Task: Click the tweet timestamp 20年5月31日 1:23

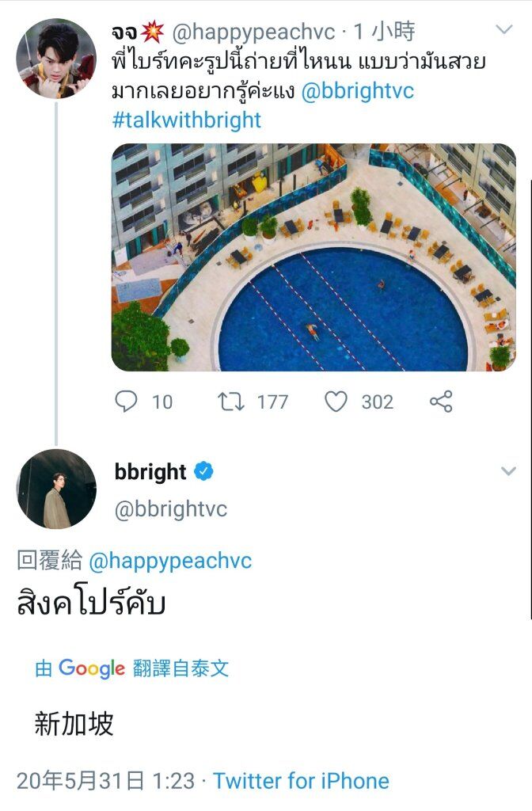Action: [x=105, y=781]
